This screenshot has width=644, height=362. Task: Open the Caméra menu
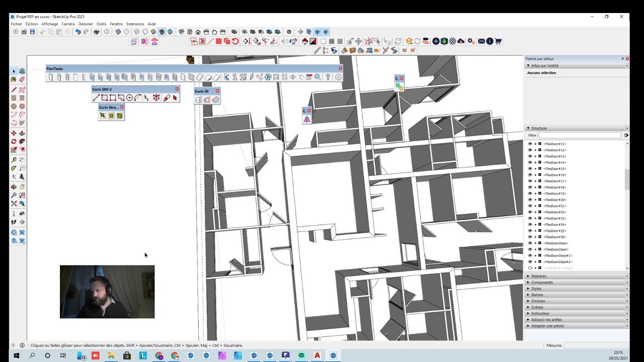coord(68,24)
